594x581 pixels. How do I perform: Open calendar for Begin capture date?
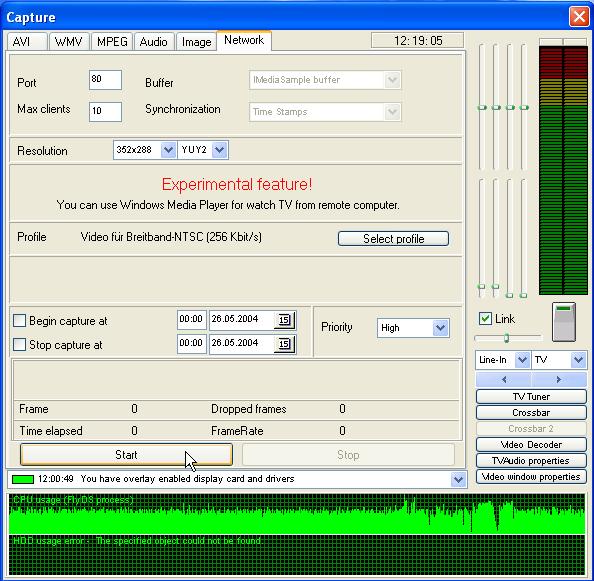pyautogui.click(x=284, y=320)
